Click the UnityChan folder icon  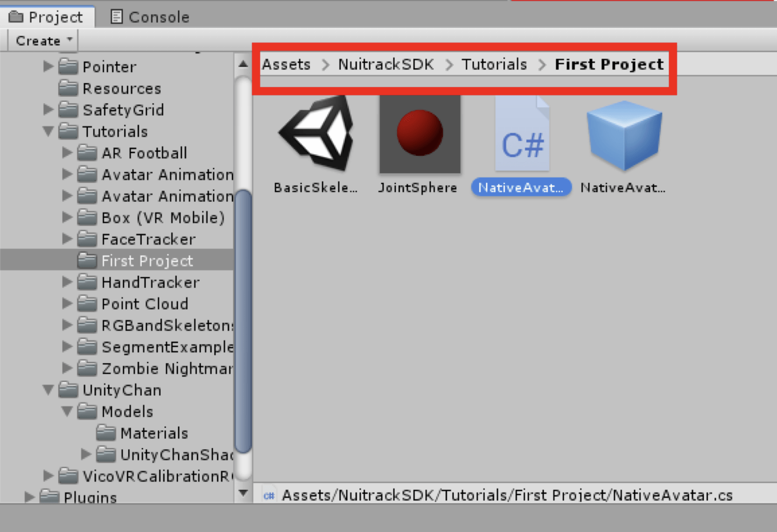68,390
